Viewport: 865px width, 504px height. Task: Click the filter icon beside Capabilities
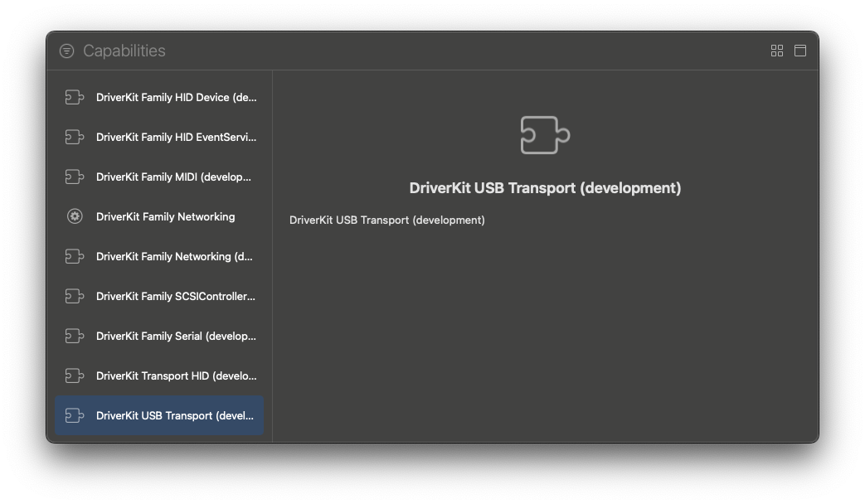click(x=66, y=51)
